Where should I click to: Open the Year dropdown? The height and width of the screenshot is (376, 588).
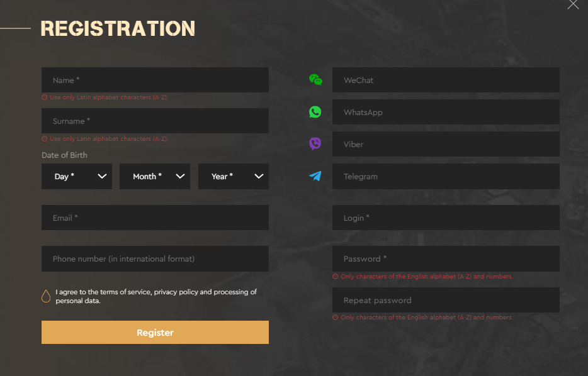click(234, 177)
